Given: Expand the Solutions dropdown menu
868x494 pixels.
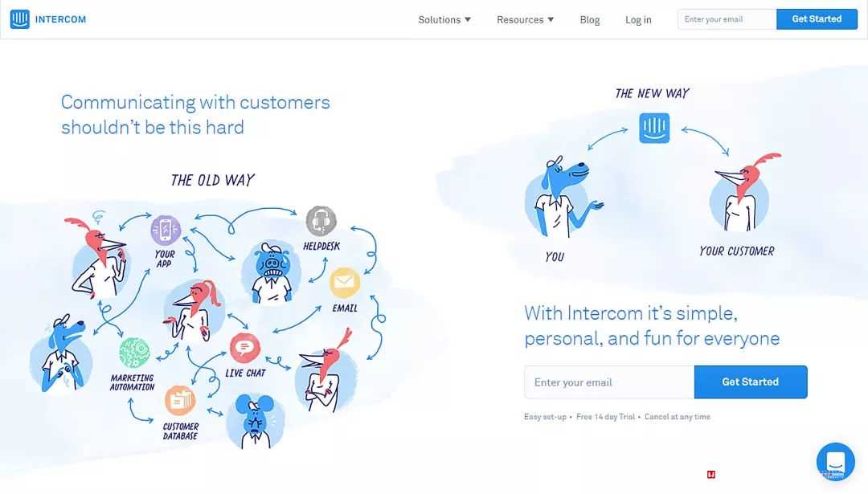Looking at the screenshot, I should pos(444,20).
